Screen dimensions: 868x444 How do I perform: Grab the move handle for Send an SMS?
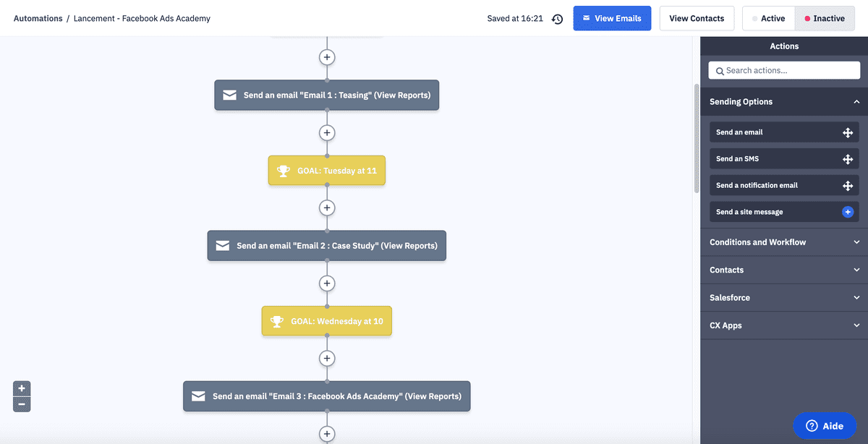coord(848,159)
